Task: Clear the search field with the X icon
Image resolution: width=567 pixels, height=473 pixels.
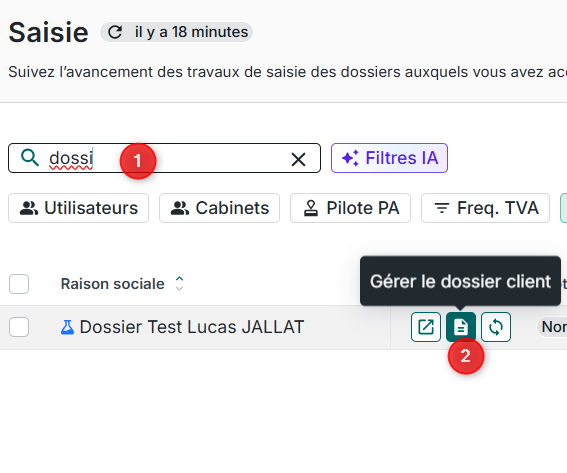Action: pos(298,159)
